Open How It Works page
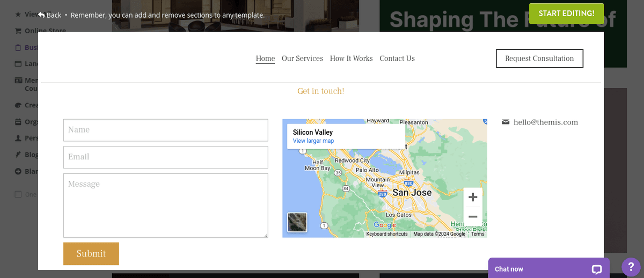 [351, 58]
